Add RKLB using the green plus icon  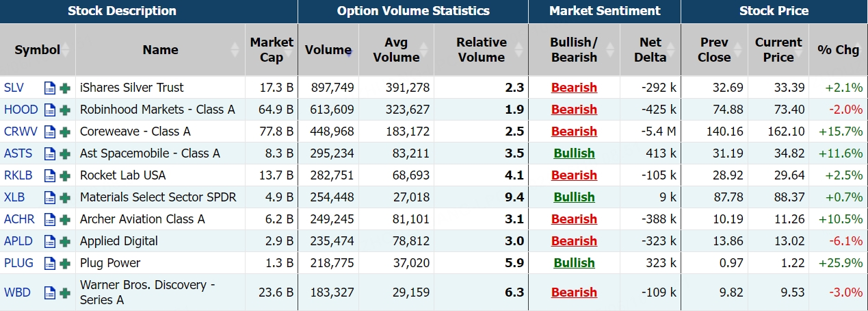click(65, 175)
